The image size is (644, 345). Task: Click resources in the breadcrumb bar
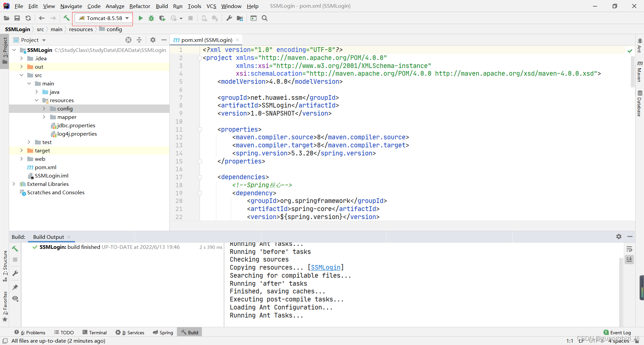[x=81, y=29]
